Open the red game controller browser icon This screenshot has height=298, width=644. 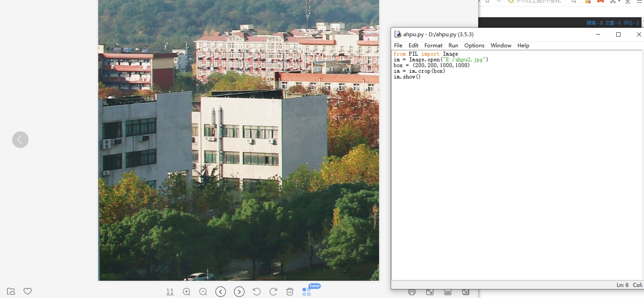pyautogui.click(x=600, y=1)
